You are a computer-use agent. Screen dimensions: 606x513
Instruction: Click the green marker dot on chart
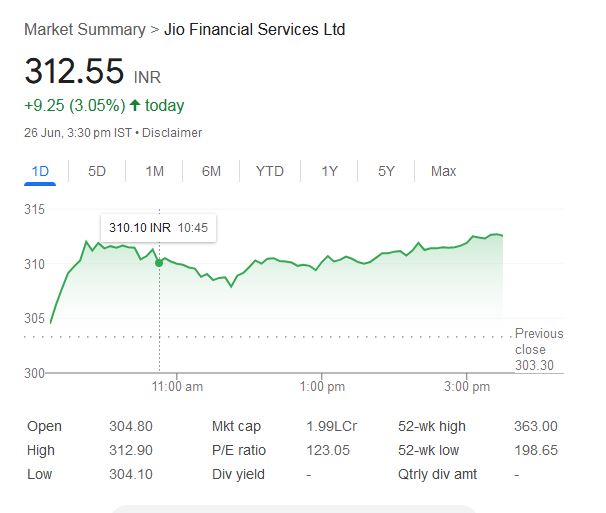[x=159, y=262]
